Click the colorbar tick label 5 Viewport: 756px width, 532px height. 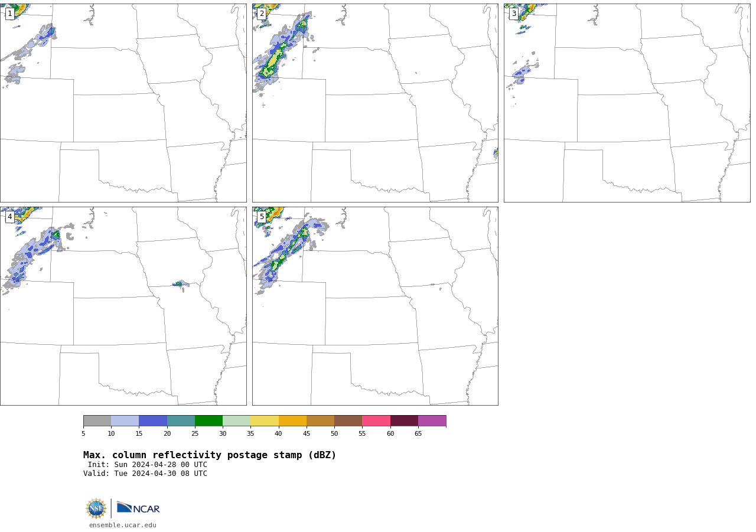tap(83, 433)
